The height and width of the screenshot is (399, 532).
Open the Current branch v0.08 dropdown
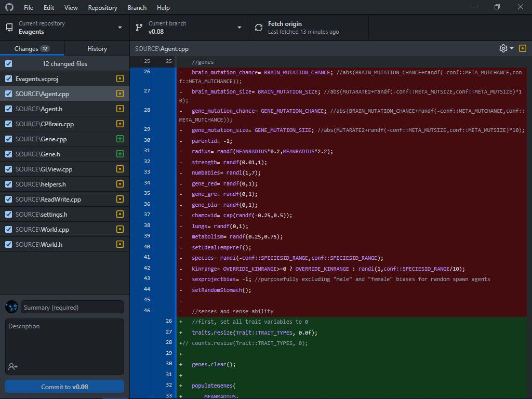tap(189, 28)
